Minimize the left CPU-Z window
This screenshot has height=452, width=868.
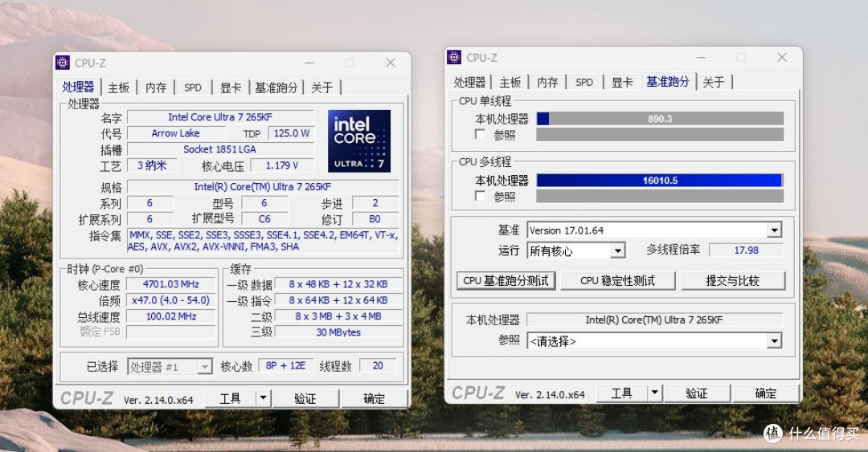309,63
